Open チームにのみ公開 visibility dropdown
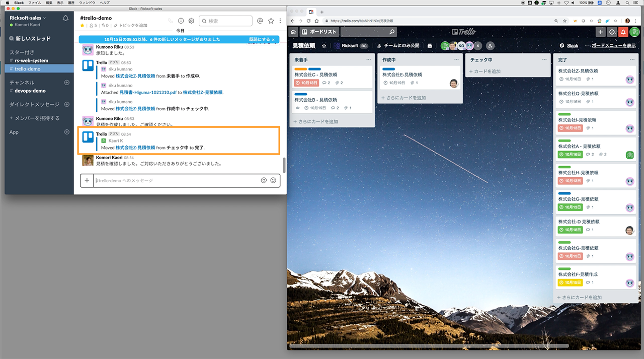 (x=398, y=46)
